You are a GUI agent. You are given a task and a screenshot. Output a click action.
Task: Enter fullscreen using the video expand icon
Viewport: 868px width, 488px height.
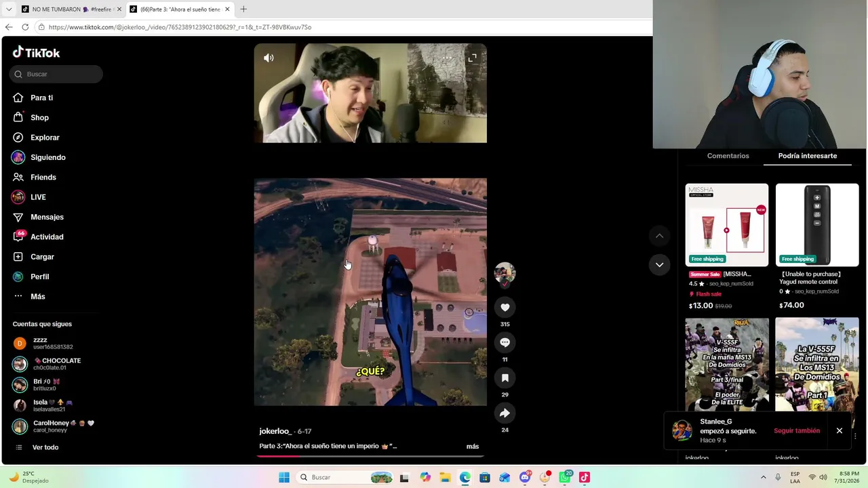(x=472, y=58)
